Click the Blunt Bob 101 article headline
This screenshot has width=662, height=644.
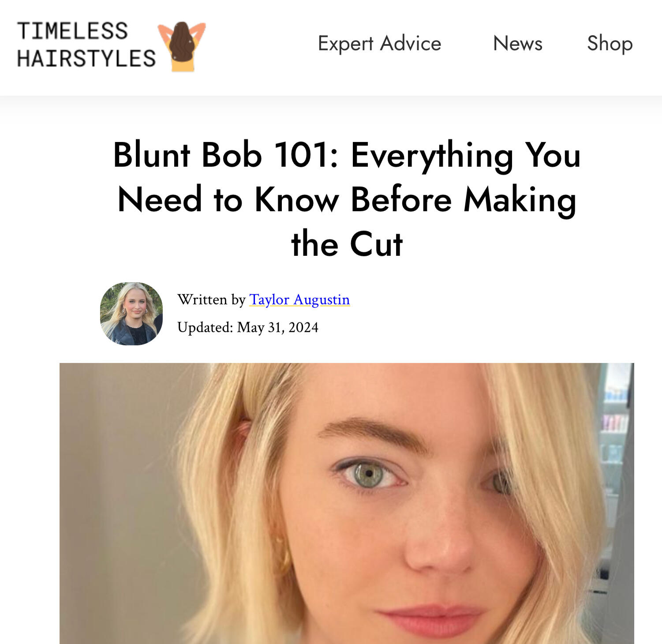click(x=347, y=199)
